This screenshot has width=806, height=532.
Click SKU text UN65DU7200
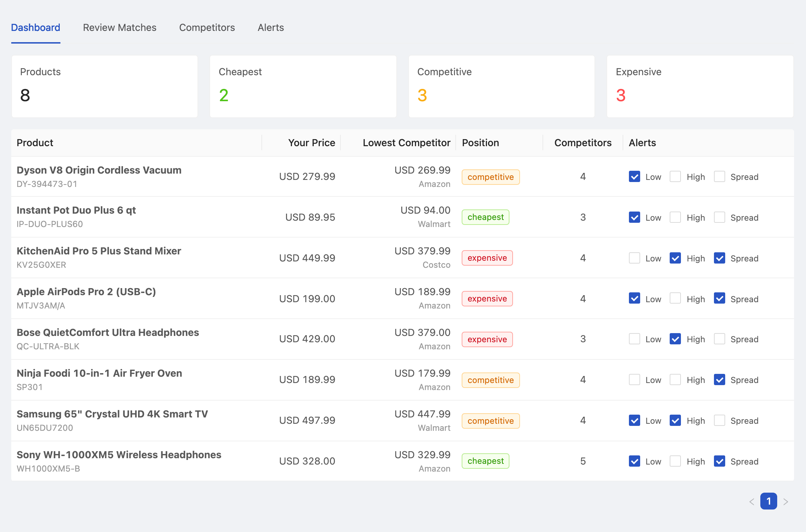(45, 428)
